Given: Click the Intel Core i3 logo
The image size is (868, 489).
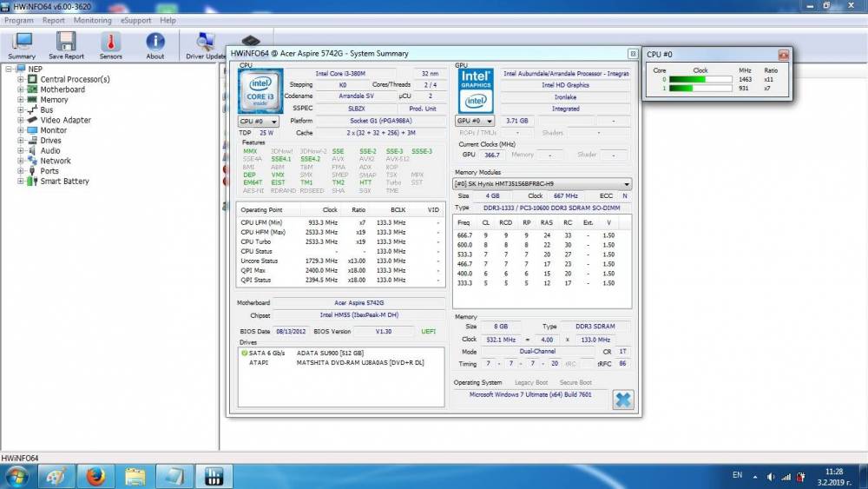Looking at the screenshot, I should [x=260, y=91].
